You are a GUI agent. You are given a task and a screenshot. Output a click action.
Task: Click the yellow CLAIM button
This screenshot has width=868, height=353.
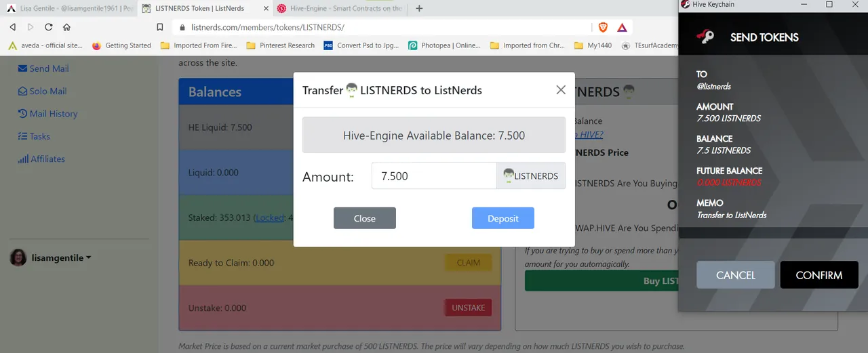tap(469, 263)
